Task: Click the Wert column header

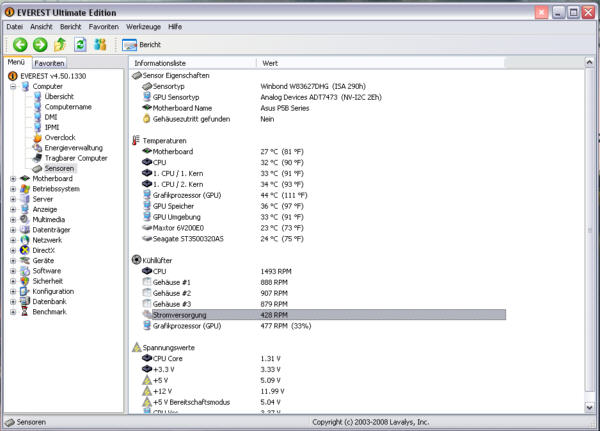Action: pyautogui.click(x=381, y=63)
